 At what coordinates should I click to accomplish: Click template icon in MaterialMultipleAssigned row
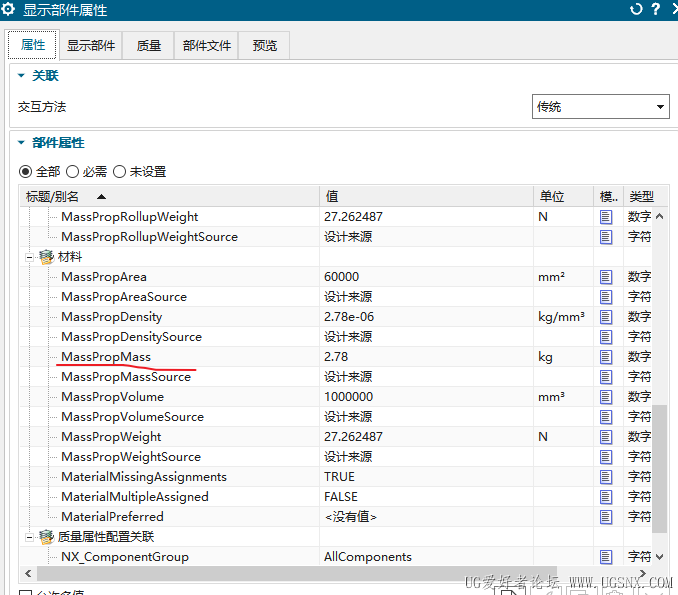tap(606, 496)
